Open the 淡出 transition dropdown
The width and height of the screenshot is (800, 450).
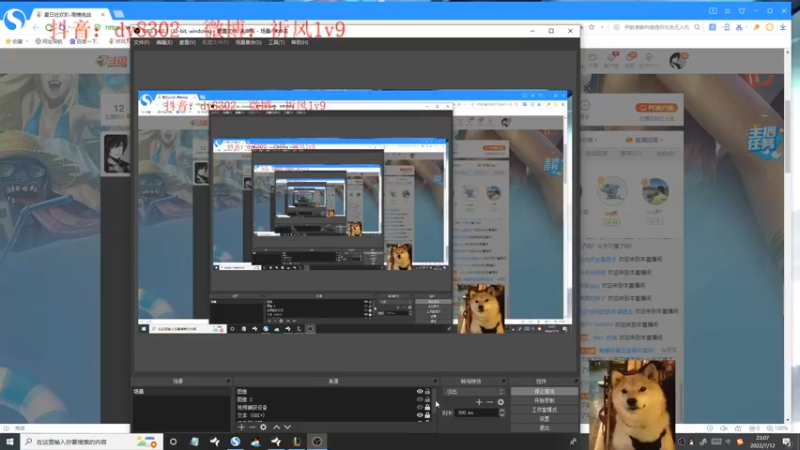pos(474,392)
